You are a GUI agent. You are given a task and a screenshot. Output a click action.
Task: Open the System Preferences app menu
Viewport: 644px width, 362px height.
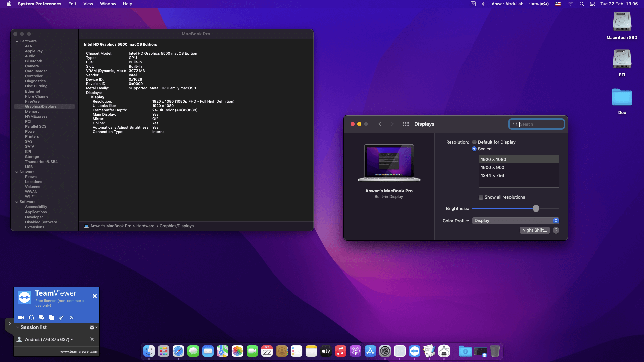coord(40,4)
